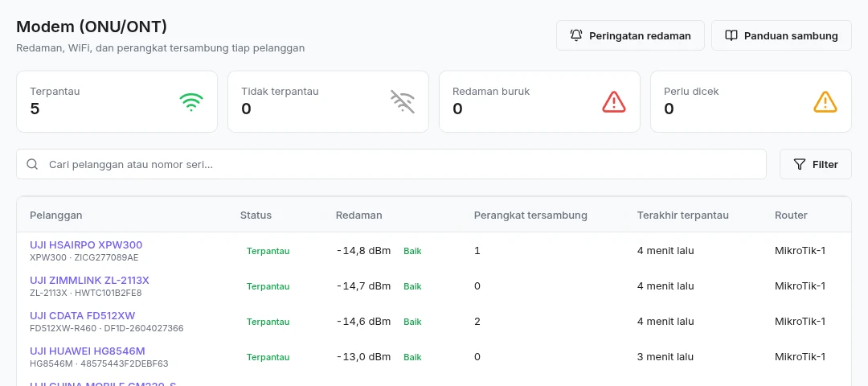Click 3 menit lalu in the HUAWEI row
Screen dimensions: 868x386
[x=665, y=357]
